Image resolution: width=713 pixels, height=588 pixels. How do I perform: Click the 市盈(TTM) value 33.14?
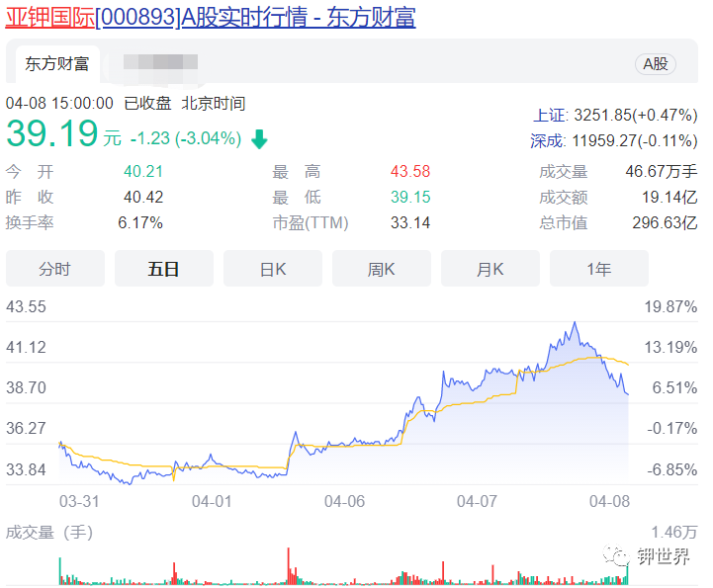pyautogui.click(x=410, y=222)
